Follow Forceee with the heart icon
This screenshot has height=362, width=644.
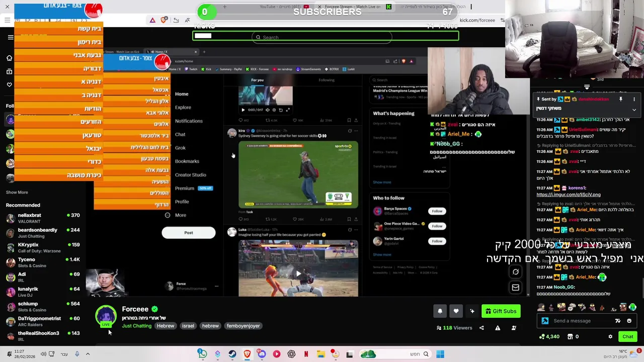[456, 311]
